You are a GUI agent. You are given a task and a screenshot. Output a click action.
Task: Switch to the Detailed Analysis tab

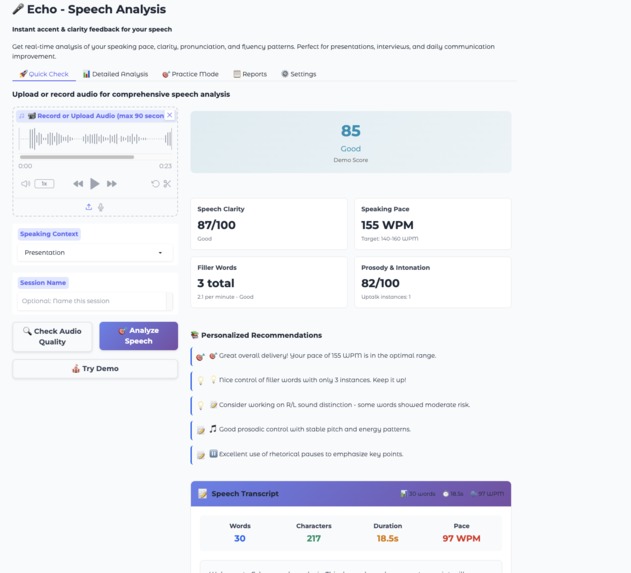[115, 74]
